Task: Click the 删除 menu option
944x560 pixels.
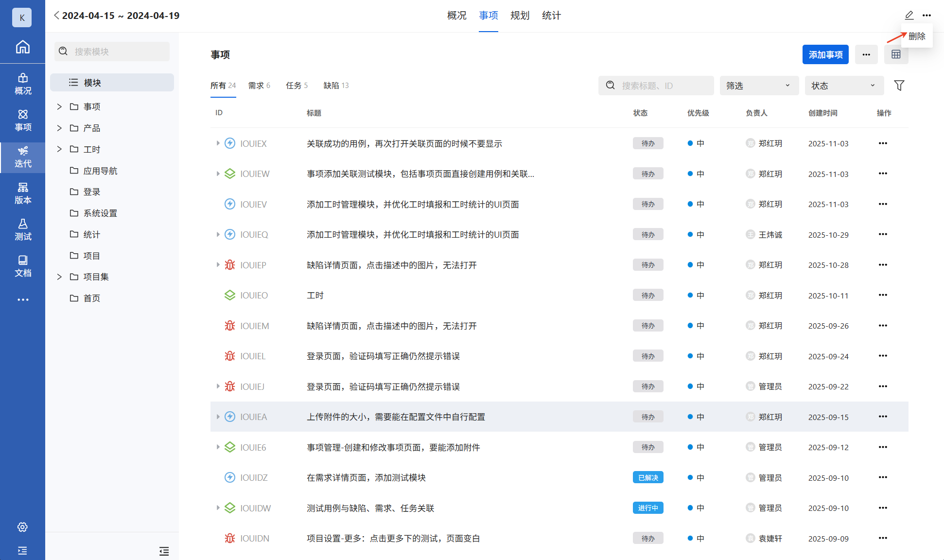Action: [917, 36]
